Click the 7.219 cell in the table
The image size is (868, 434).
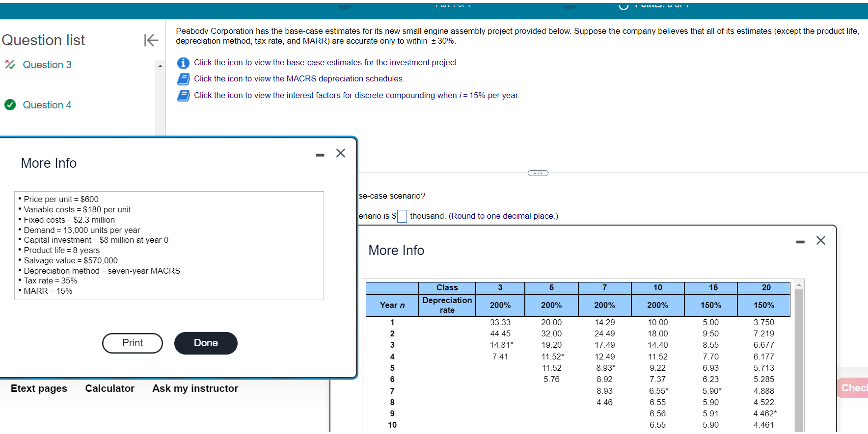764,334
